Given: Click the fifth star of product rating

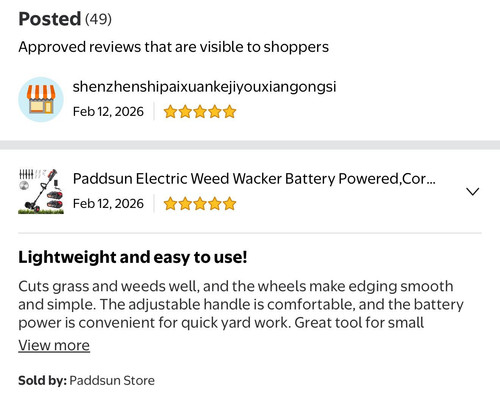Looking at the screenshot, I should coord(229,204).
